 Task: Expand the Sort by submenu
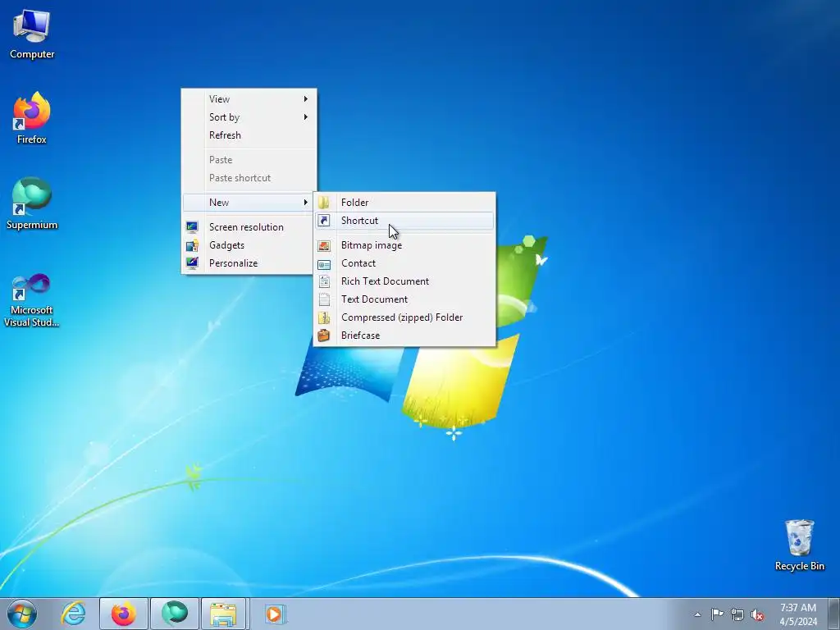tap(249, 117)
